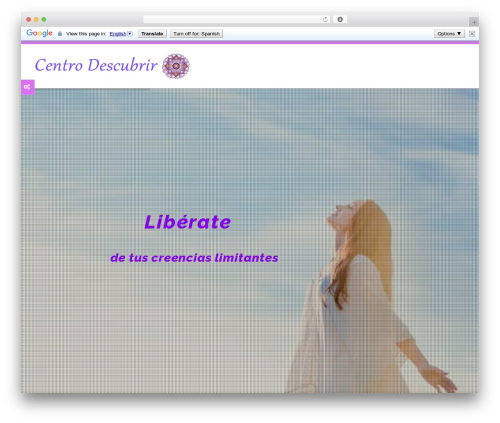Viewport: 500px width, 423px height.
Task: Click the lock icon in translate bar
Action: pos(60,34)
